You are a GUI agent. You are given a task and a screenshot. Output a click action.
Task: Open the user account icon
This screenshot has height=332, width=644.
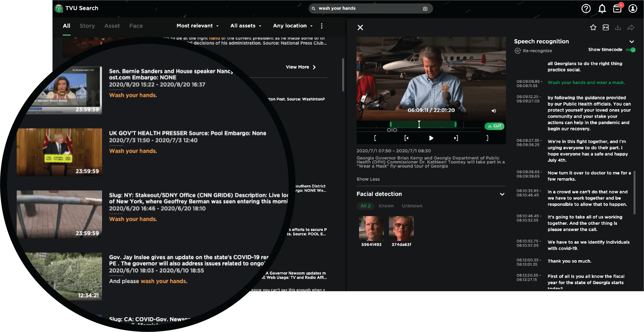(633, 9)
